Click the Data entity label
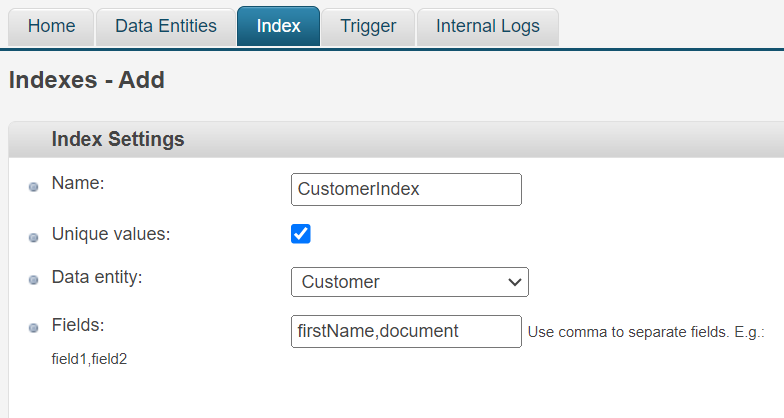Viewport: 784px width, 418px height. pyautogui.click(x=97, y=277)
